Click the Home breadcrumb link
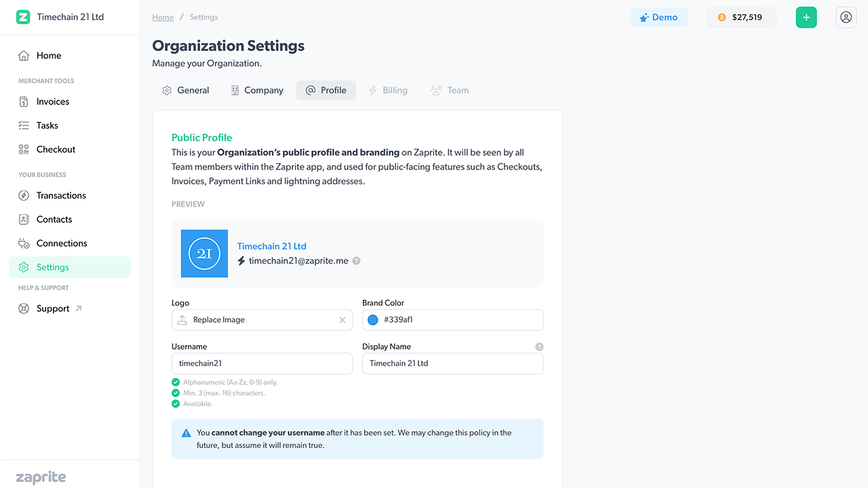The height and width of the screenshot is (488, 868). [x=163, y=17]
